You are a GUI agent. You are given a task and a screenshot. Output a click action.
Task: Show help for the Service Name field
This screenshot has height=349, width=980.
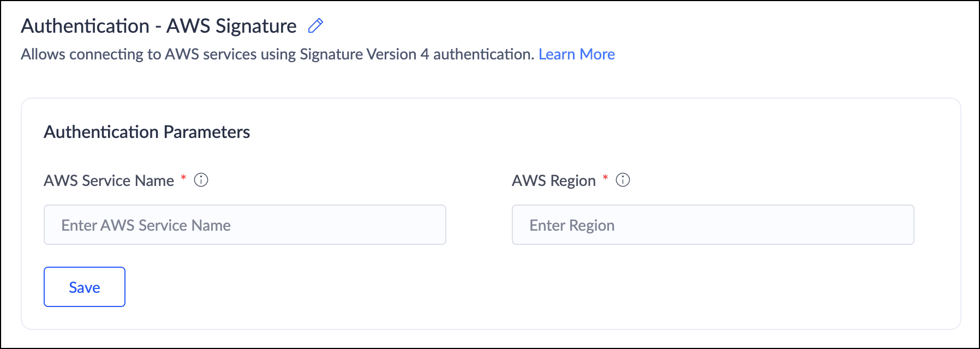click(x=201, y=180)
